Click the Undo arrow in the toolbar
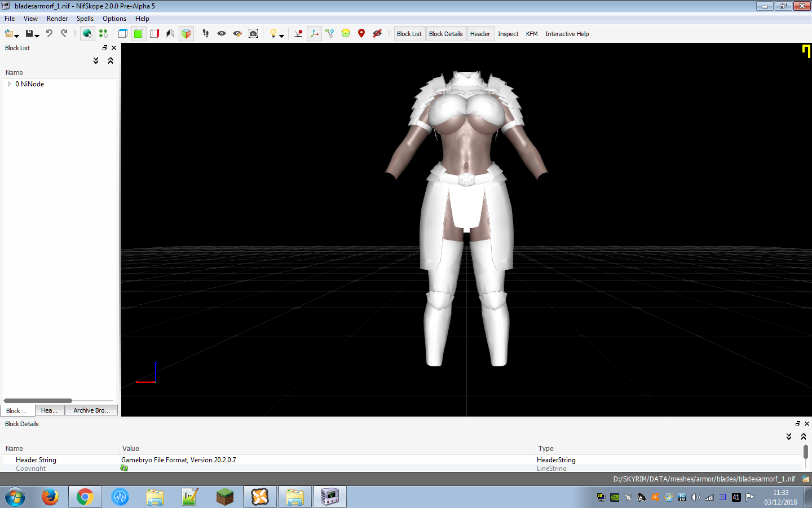The height and width of the screenshot is (508, 812). click(49, 34)
